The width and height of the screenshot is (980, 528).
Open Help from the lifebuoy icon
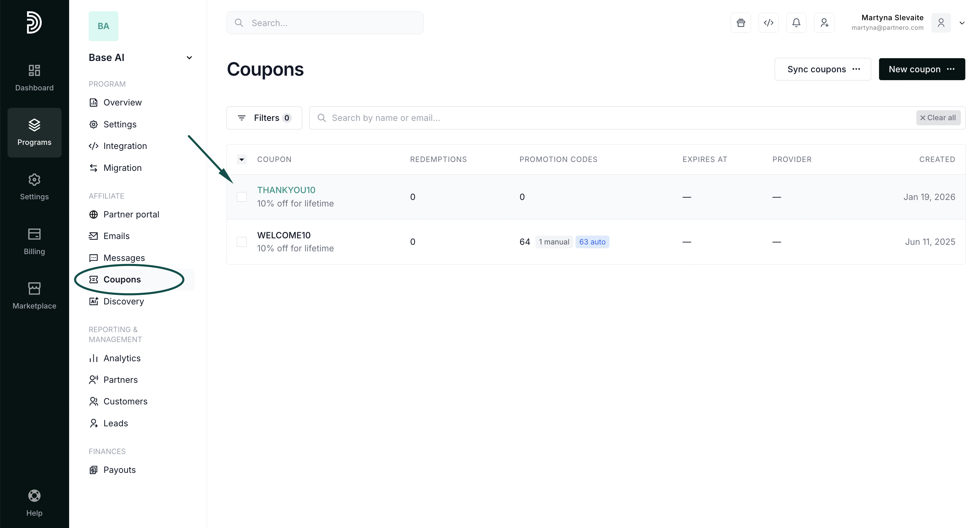pos(34,503)
